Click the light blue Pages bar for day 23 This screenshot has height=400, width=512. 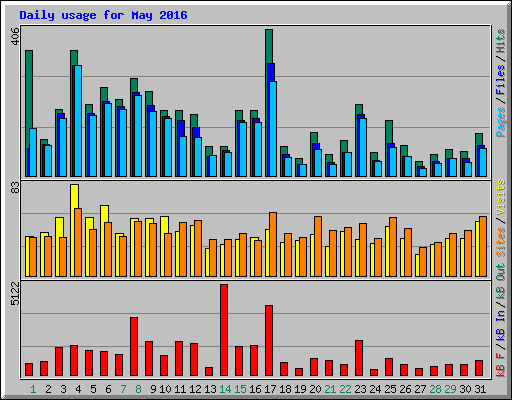tap(363, 147)
